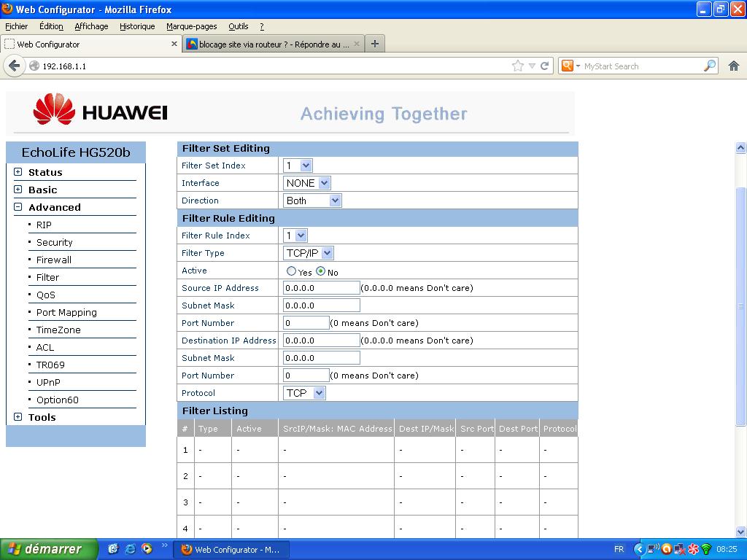747x560 pixels.
Task: Select the No radio for Active
Action: coord(321,271)
